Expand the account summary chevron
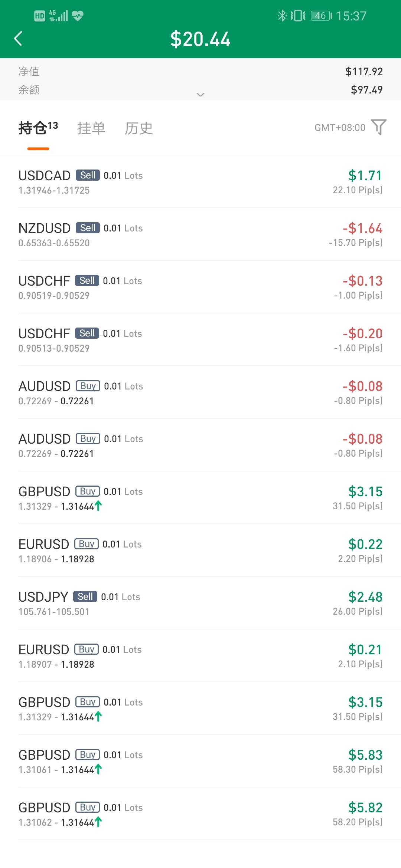 (200, 95)
